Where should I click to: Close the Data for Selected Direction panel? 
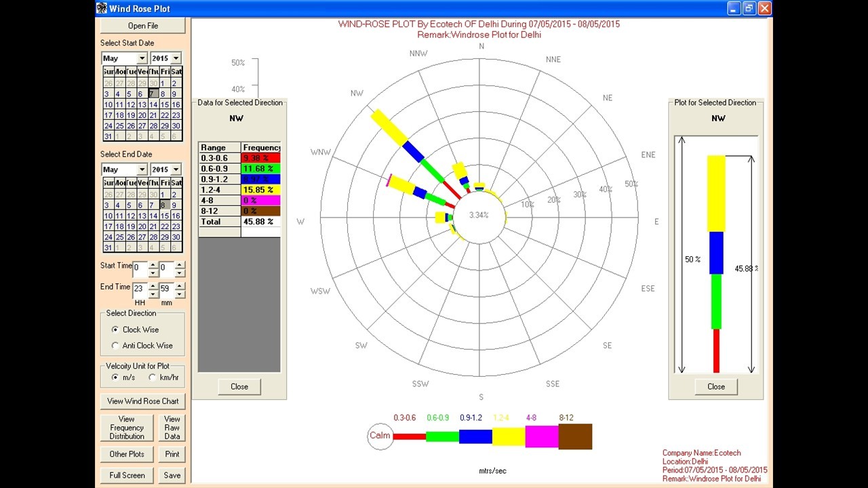[239, 386]
